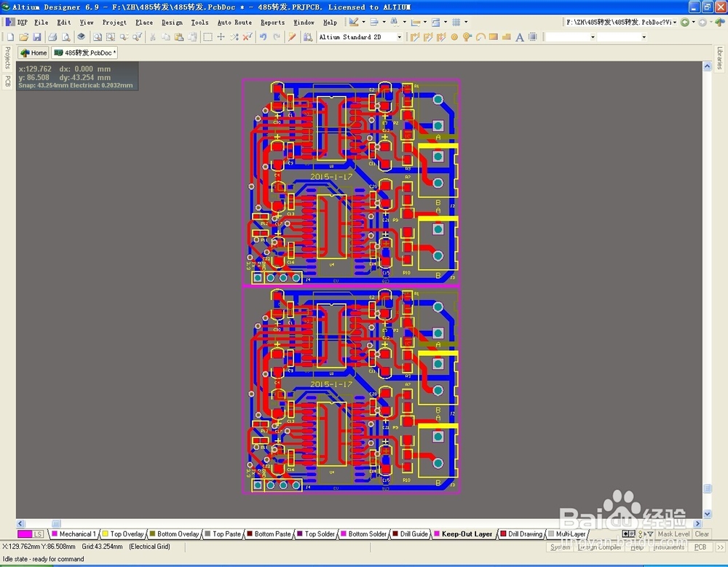The height and width of the screenshot is (567, 728).
Task: Switch to the Home tab
Action: pos(33,53)
